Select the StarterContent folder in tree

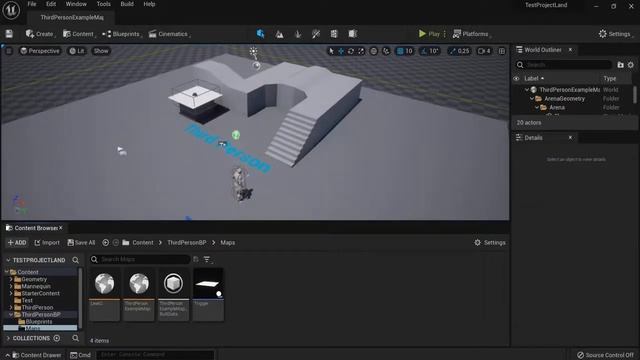[x=40, y=293]
